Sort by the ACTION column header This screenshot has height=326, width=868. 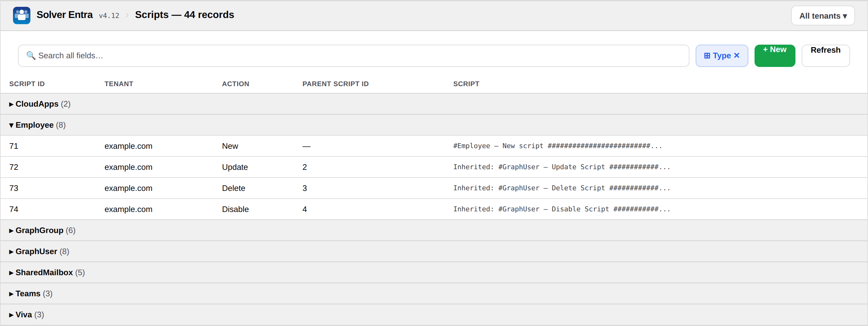point(236,84)
